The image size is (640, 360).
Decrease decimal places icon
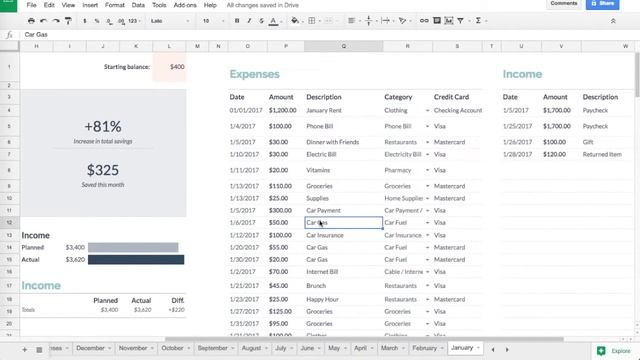(109, 21)
